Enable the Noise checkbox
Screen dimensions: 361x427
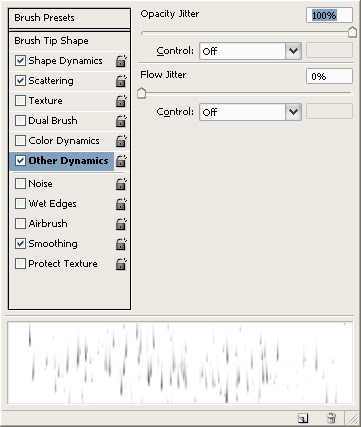coord(20,184)
